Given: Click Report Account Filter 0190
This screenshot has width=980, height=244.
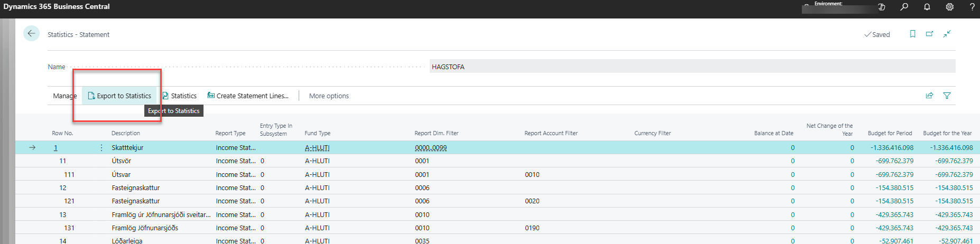Looking at the screenshot, I should click(x=532, y=228).
